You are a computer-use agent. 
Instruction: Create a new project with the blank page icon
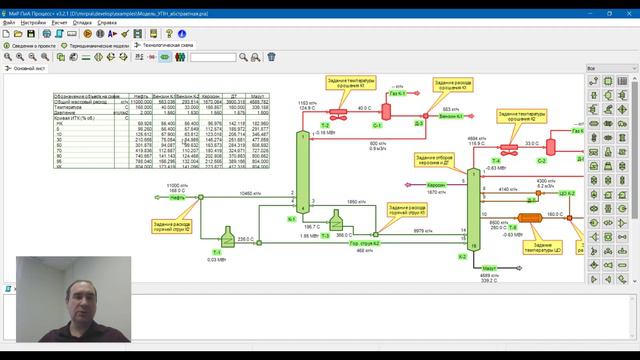coord(6,34)
